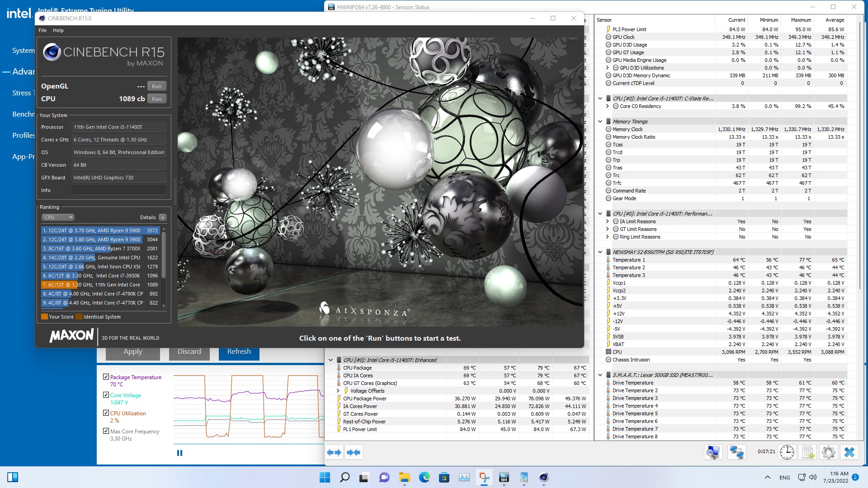868x488 pixels.
Task: Open HWiNFO sensor settings gear
Action: click(x=829, y=452)
